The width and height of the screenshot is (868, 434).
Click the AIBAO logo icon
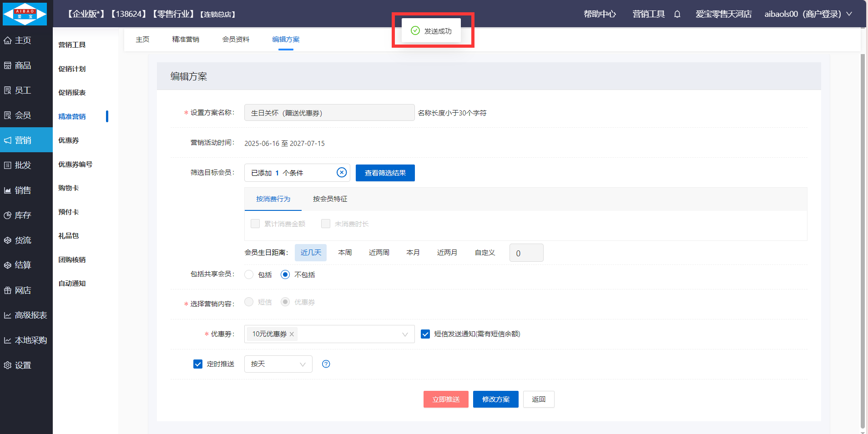coord(25,14)
